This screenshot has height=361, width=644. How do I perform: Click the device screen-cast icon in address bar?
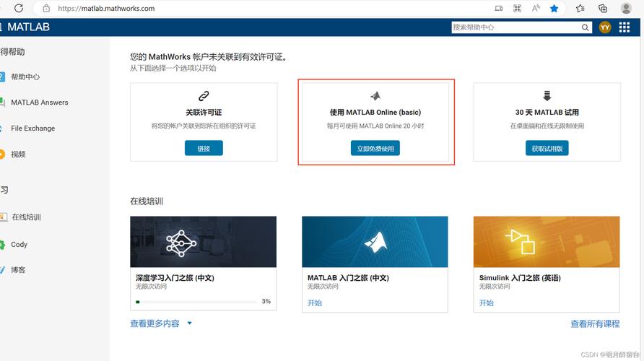pos(499,8)
